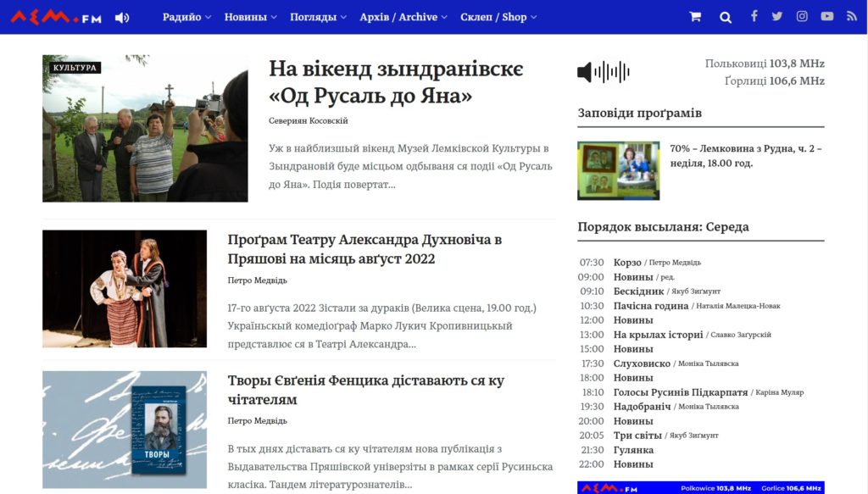
Task: Open Творы Євґенія Фенцика article headline
Action: (x=365, y=390)
